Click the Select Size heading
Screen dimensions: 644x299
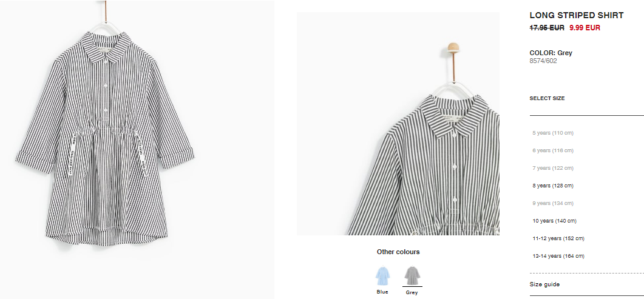click(547, 98)
